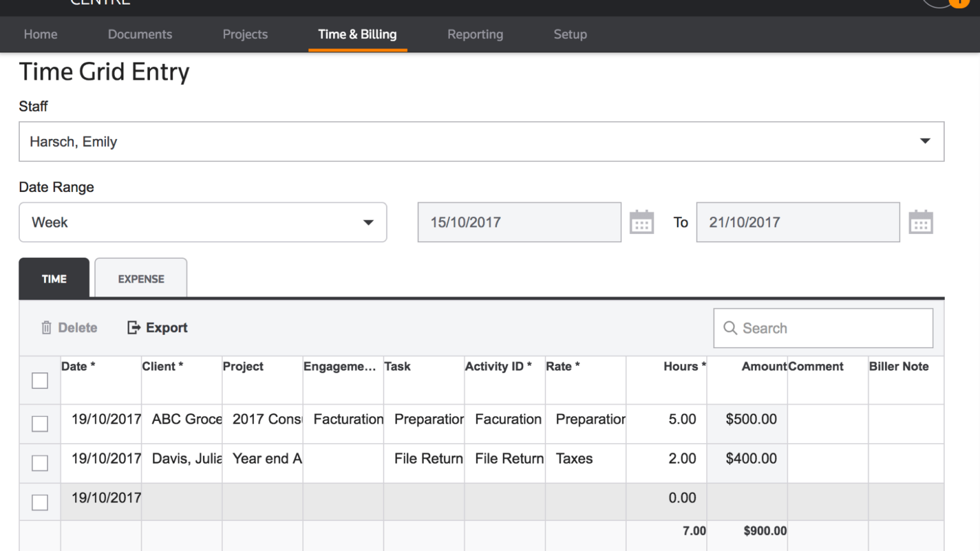Click the Export icon
The image size is (980, 551).
[x=133, y=327]
